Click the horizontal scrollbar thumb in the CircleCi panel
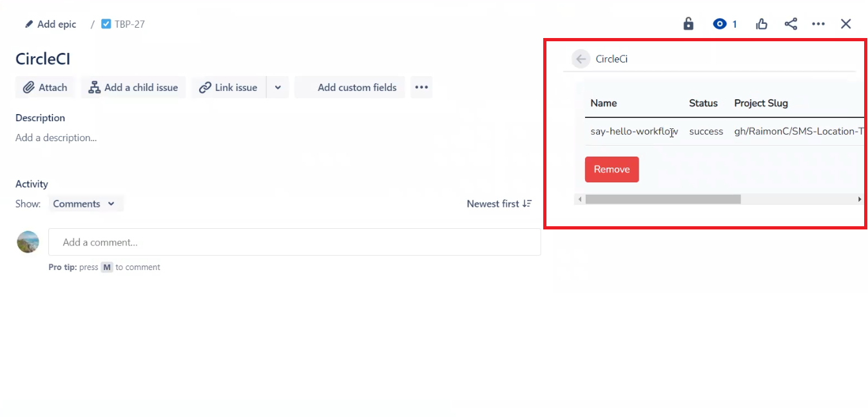The height and width of the screenshot is (417, 868). pos(663,200)
